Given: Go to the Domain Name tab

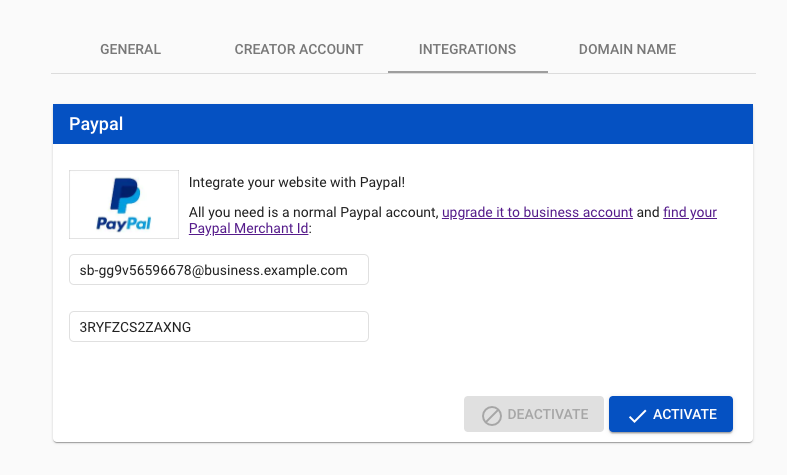Looking at the screenshot, I should [x=627, y=49].
